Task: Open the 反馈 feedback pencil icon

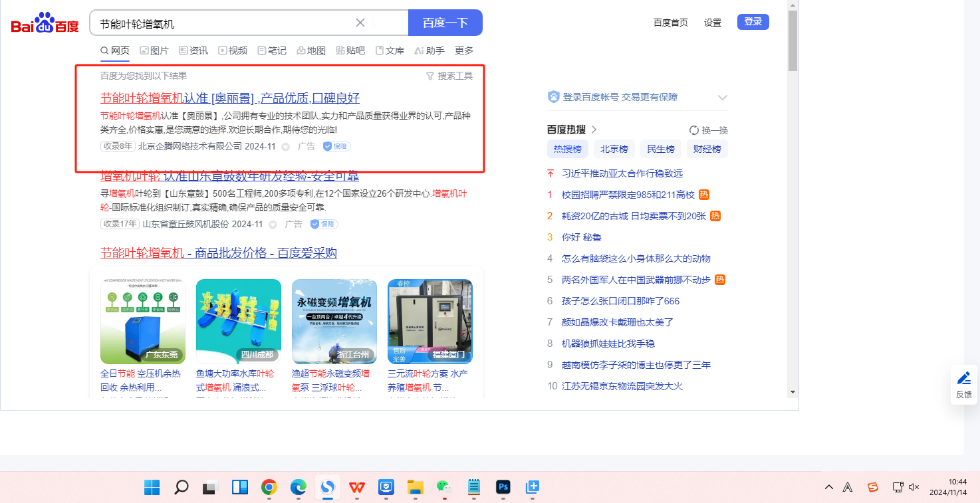Action: 963,378
